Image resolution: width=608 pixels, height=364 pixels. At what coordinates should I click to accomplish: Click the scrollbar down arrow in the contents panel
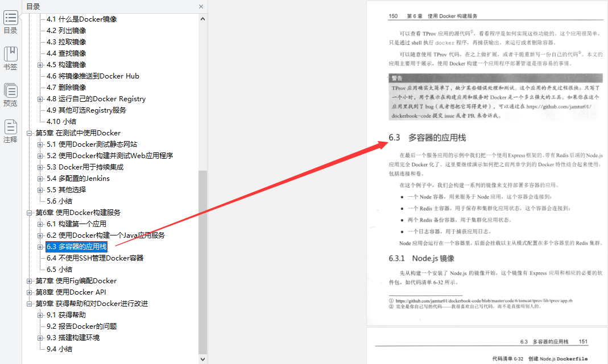[202, 358]
